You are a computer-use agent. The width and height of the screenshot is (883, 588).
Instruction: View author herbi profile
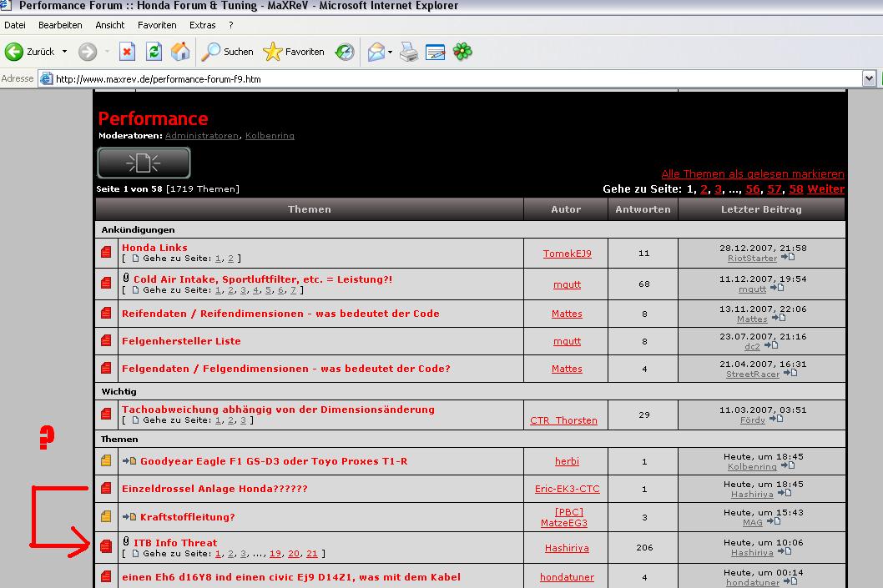pyautogui.click(x=567, y=461)
